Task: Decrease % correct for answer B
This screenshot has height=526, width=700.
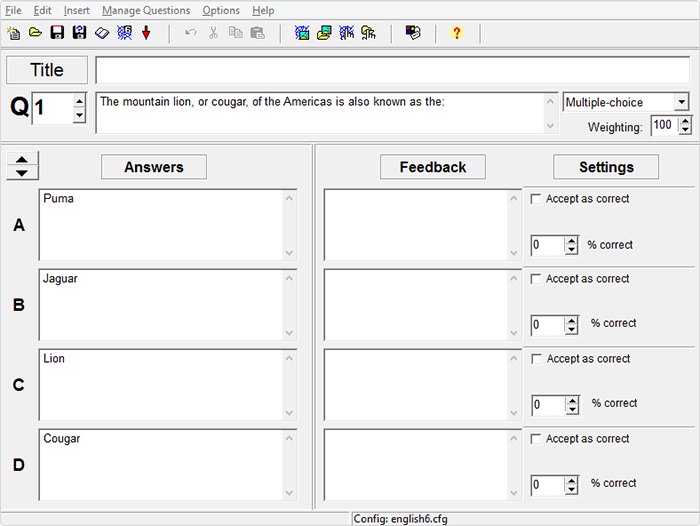Action: 571,330
